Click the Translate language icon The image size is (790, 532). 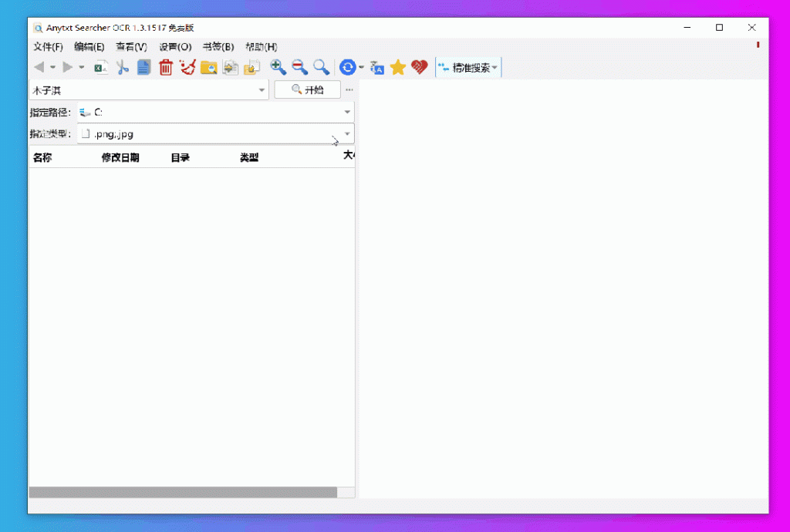point(376,67)
